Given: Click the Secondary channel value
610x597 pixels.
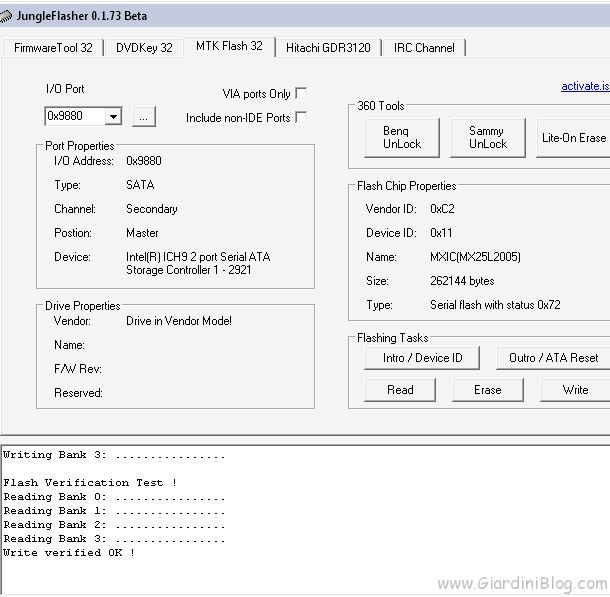Looking at the screenshot, I should [x=152, y=209].
